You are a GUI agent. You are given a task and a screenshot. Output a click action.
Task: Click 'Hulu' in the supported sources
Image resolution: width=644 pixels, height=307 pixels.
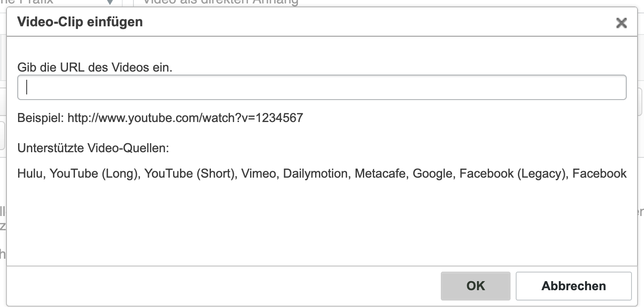(30, 174)
